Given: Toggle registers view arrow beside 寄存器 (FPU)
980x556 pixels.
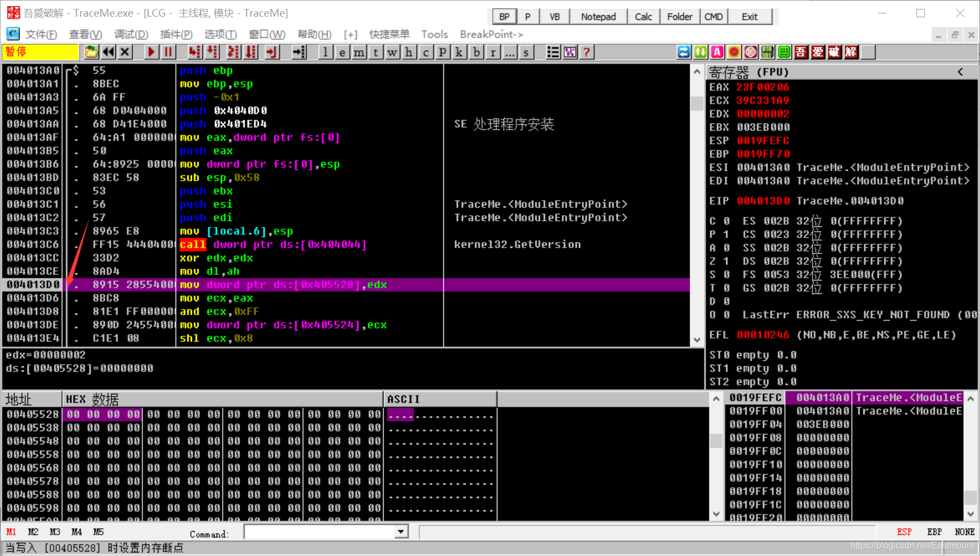Looking at the screenshot, I should click(960, 71).
